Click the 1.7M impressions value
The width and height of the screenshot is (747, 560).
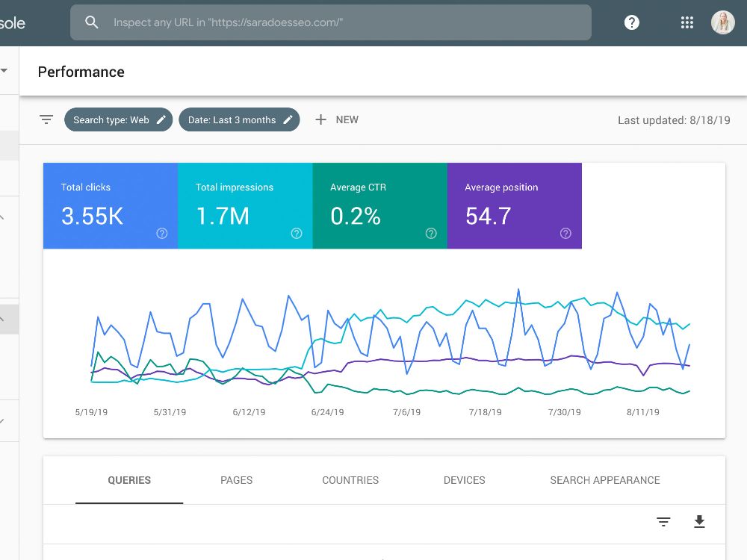tap(223, 217)
